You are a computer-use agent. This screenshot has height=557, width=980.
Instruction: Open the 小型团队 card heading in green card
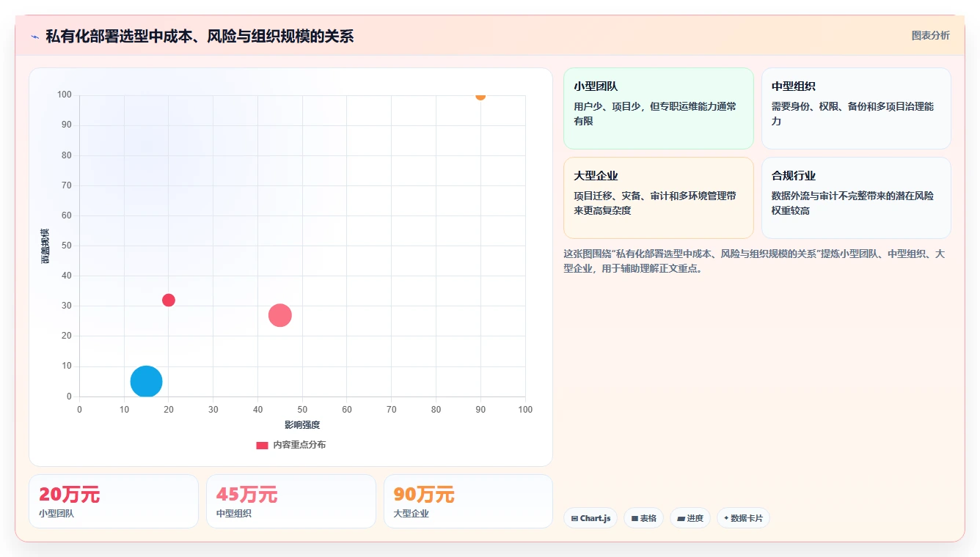tap(596, 86)
